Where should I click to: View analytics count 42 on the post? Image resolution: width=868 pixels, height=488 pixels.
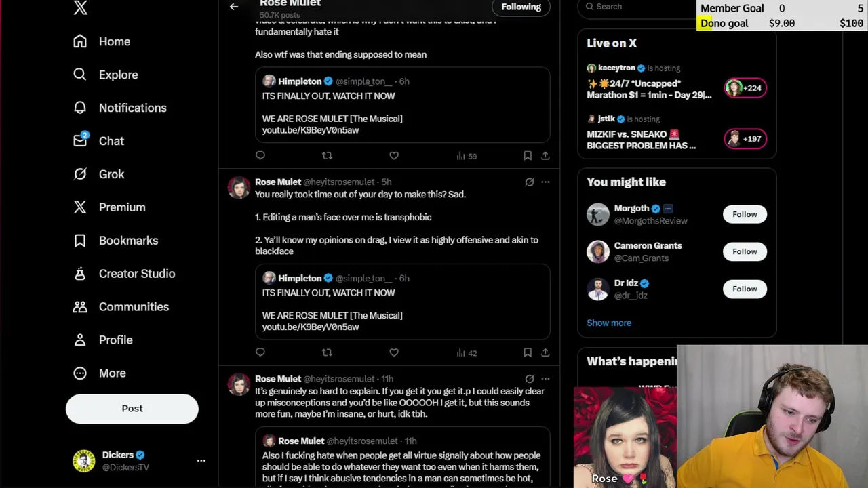467,352
